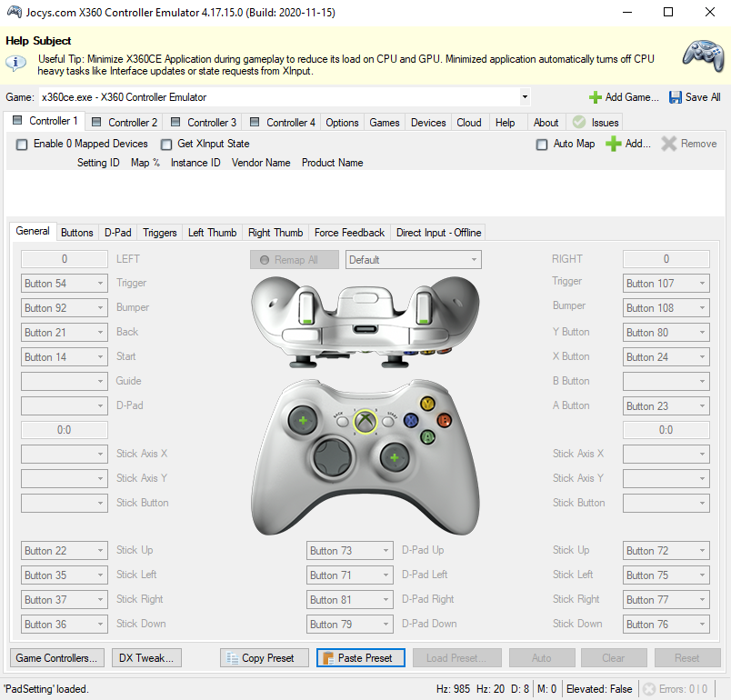Click the Game Controllers button
Screen dimensions: 731x700
pyautogui.click(x=57, y=658)
